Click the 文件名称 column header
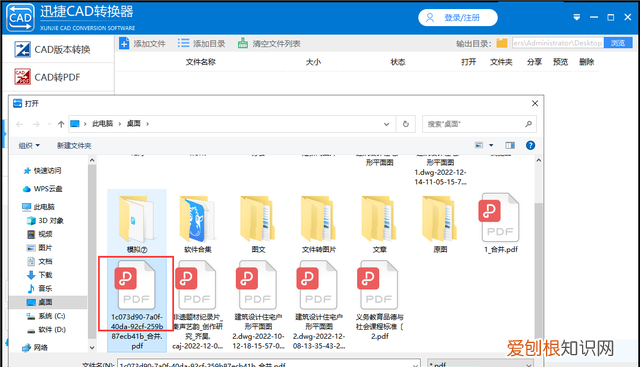The height and width of the screenshot is (367, 640). click(x=200, y=62)
